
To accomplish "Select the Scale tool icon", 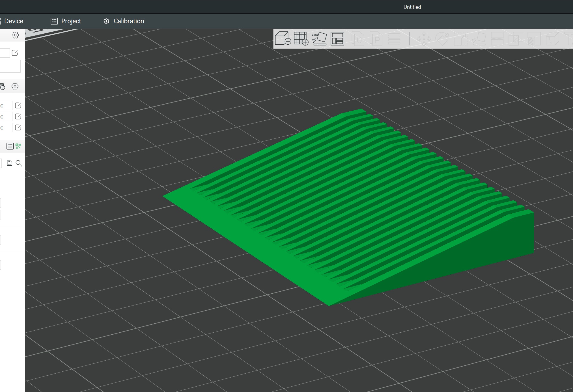I will pyautogui.click(x=460, y=38).
